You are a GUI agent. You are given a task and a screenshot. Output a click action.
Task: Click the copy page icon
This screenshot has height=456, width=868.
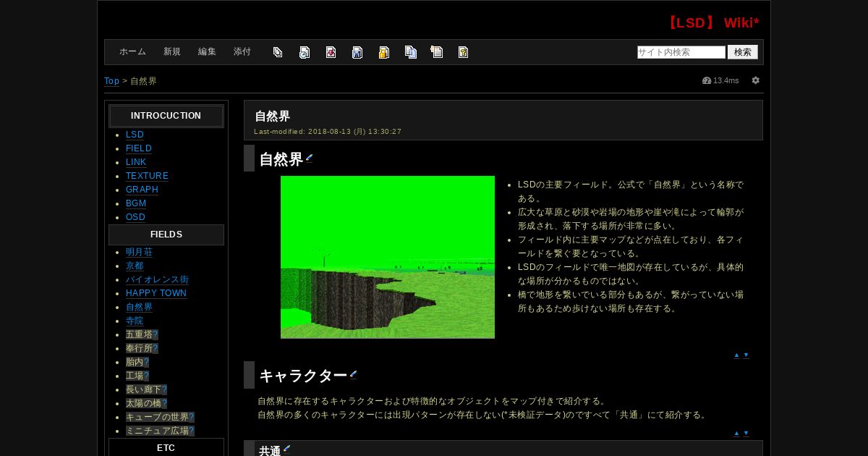(x=410, y=52)
